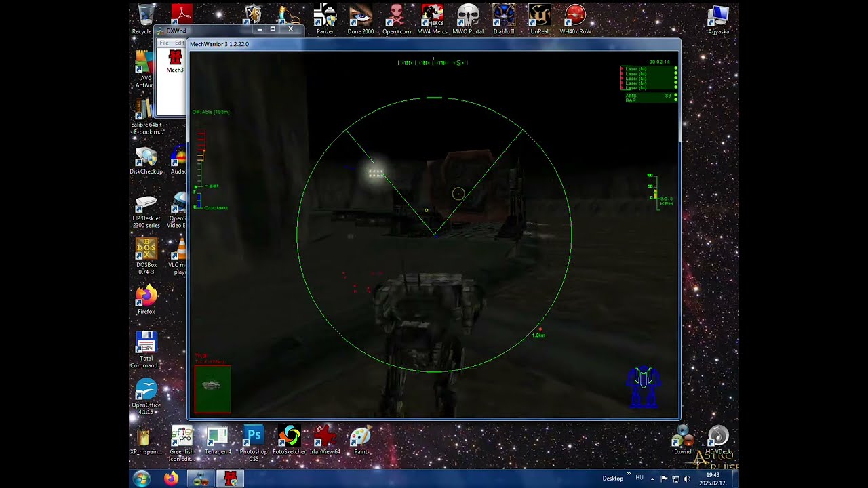Click the KPH speed readout

666,201
